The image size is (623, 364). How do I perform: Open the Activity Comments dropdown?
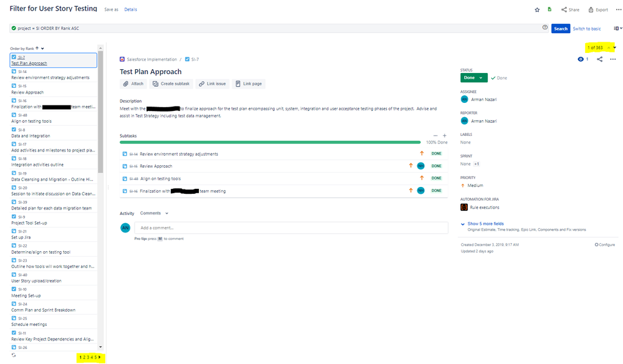[154, 213]
